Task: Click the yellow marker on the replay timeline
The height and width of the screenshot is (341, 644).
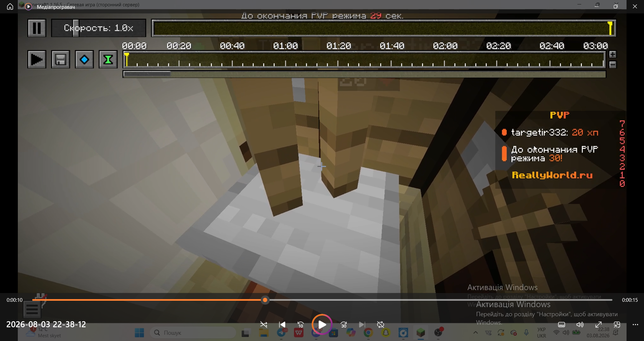Action: point(610,28)
